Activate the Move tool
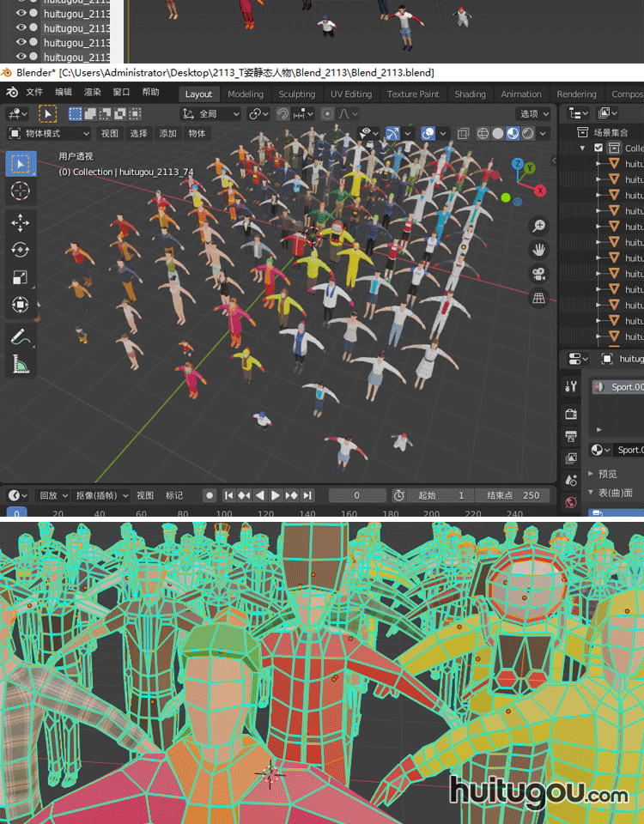This screenshot has width=644, height=824. pyautogui.click(x=21, y=222)
